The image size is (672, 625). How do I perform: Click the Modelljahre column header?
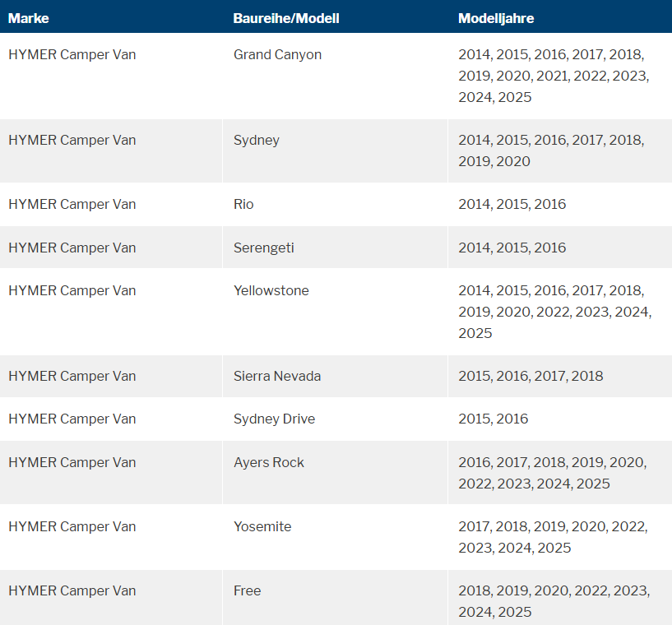[496, 18]
